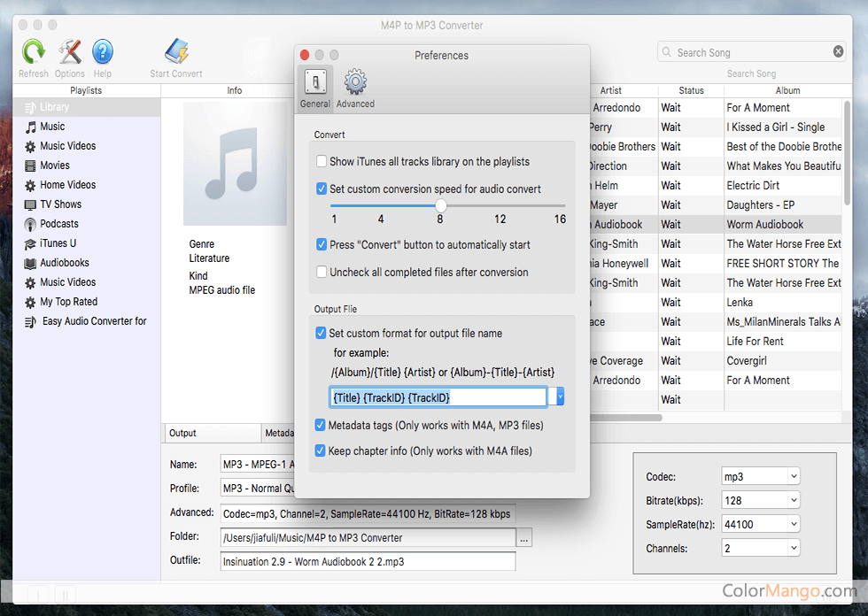
Task: Clear the search field with X icon
Action: click(x=838, y=52)
